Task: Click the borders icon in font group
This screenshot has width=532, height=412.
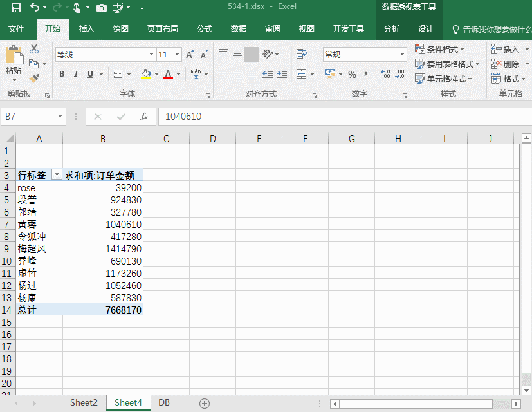Action: pos(118,73)
